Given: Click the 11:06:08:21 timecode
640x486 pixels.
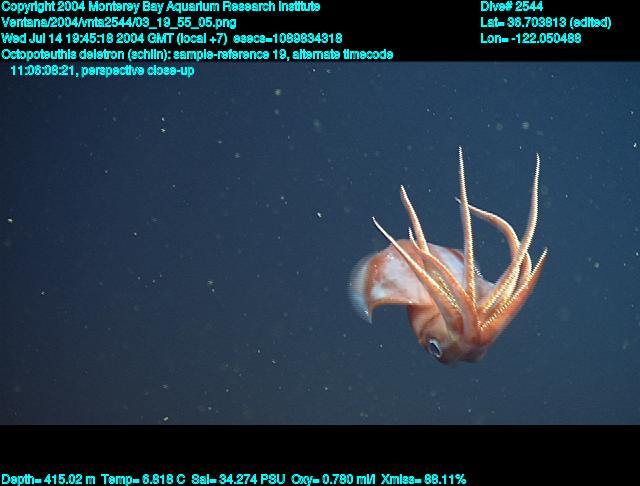Looking at the screenshot, I should (x=43, y=71).
